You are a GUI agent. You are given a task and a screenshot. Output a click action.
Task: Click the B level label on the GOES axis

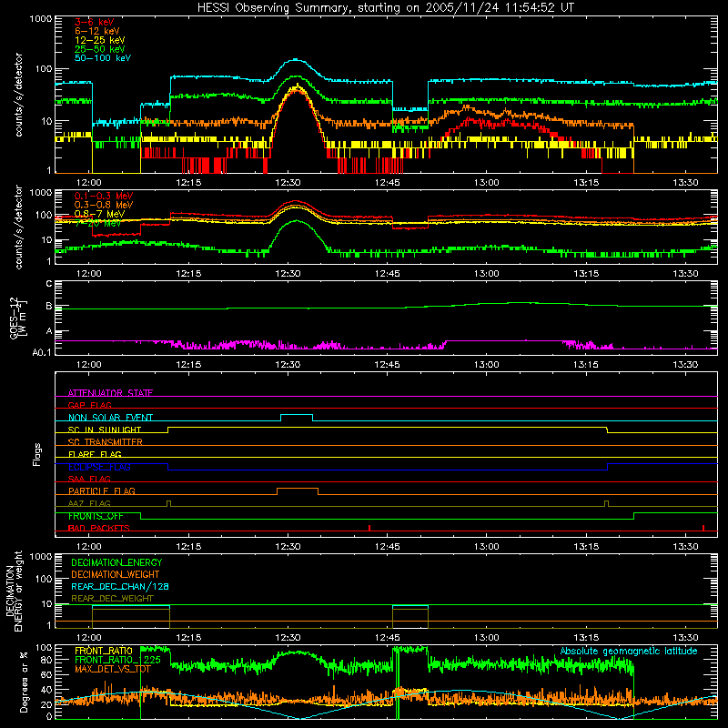[49, 307]
